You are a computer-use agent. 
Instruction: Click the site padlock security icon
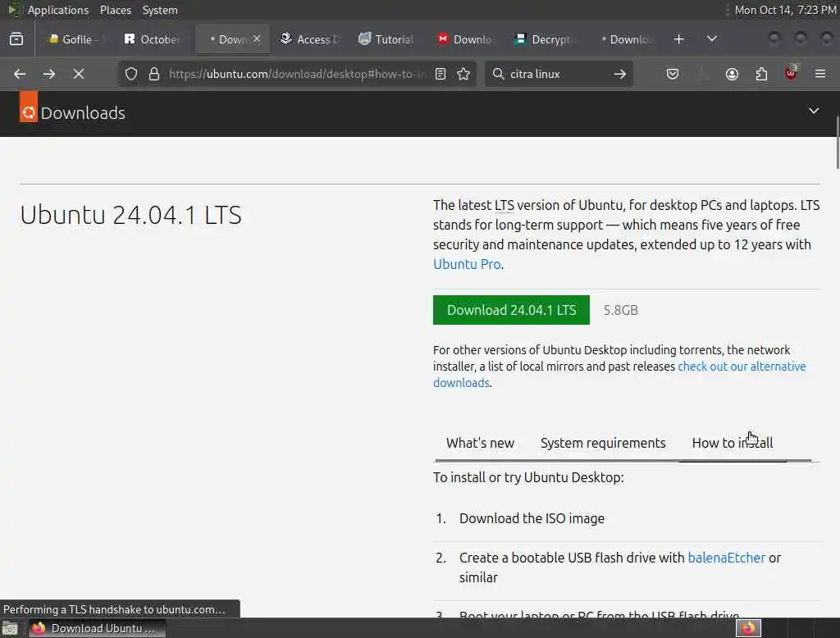point(154,74)
